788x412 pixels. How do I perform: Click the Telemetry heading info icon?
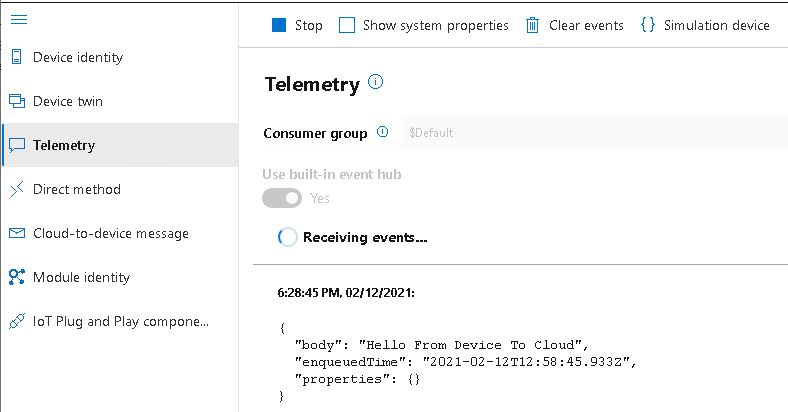click(376, 82)
